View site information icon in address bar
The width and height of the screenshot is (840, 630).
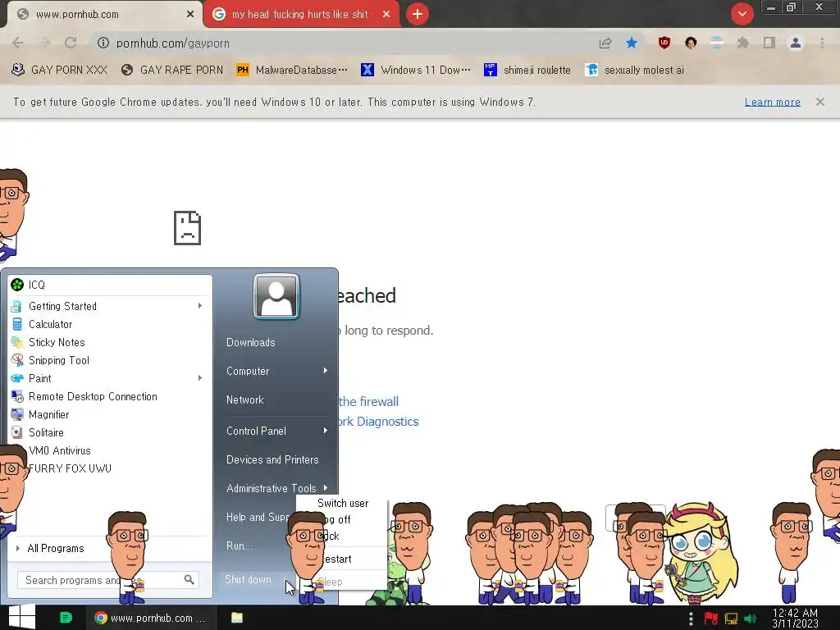103,43
